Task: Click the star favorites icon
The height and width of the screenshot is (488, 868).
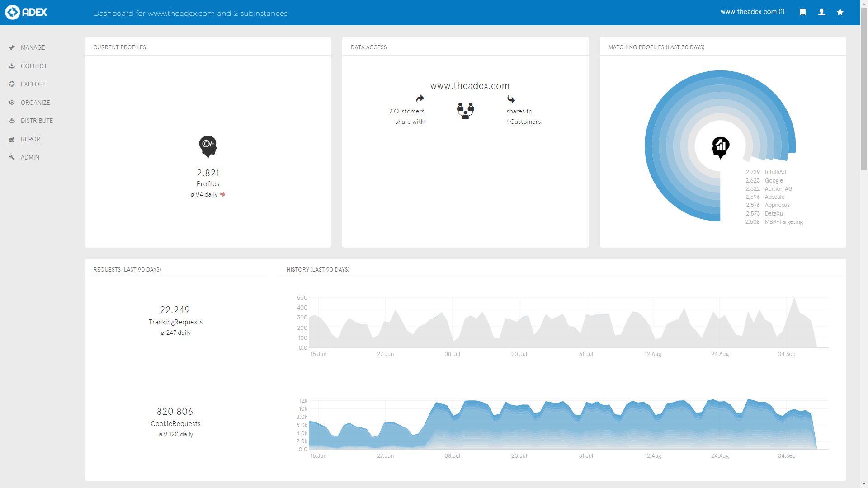Action: point(840,12)
